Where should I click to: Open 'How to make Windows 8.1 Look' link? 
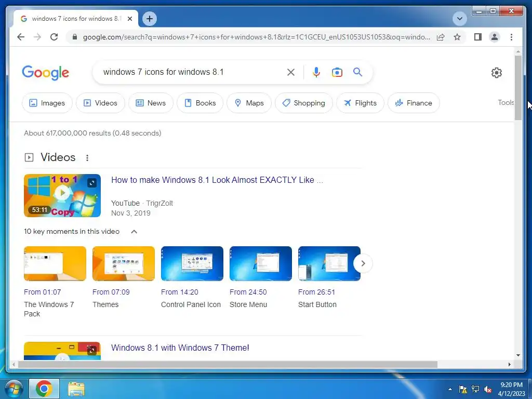(x=217, y=180)
